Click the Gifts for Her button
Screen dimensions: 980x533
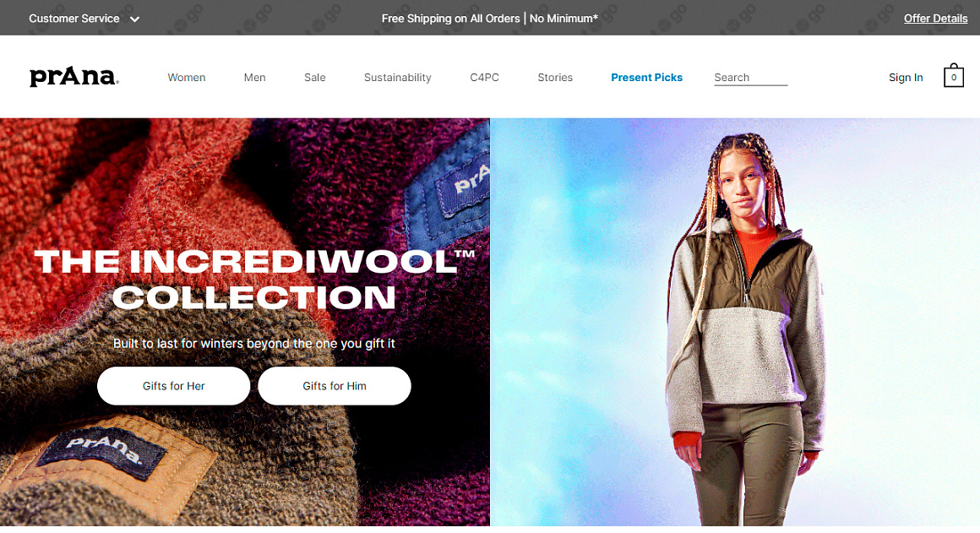(x=174, y=385)
